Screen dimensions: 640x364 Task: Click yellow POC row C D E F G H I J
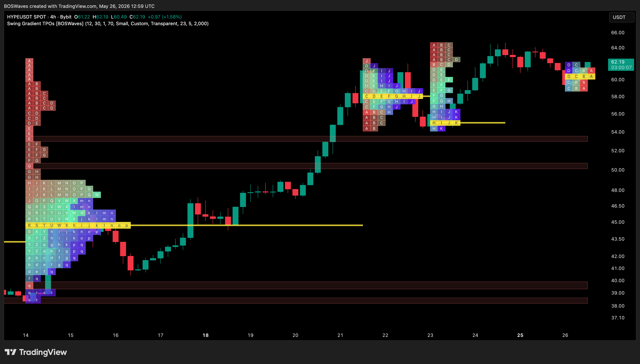(393, 96)
